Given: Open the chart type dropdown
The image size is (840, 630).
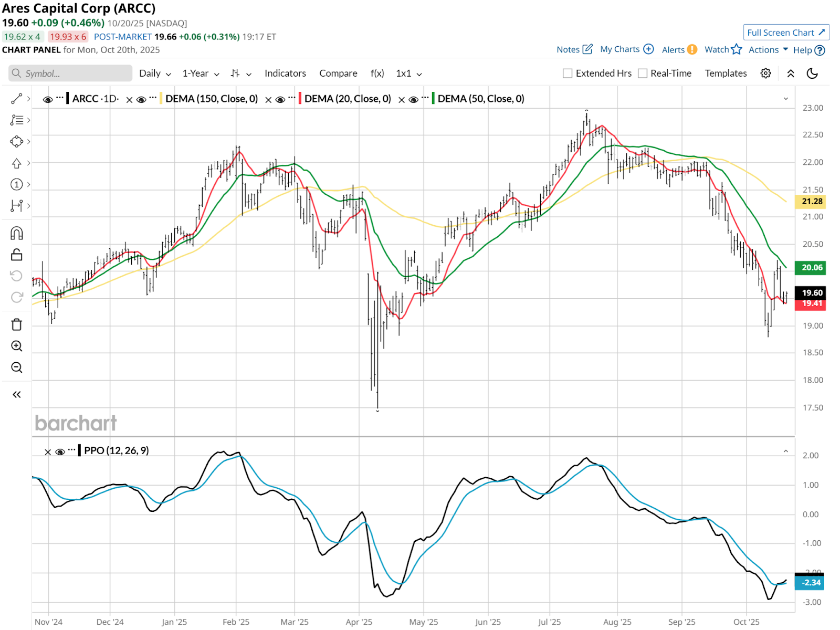Looking at the screenshot, I should pyautogui.click(x=241, y=73).
